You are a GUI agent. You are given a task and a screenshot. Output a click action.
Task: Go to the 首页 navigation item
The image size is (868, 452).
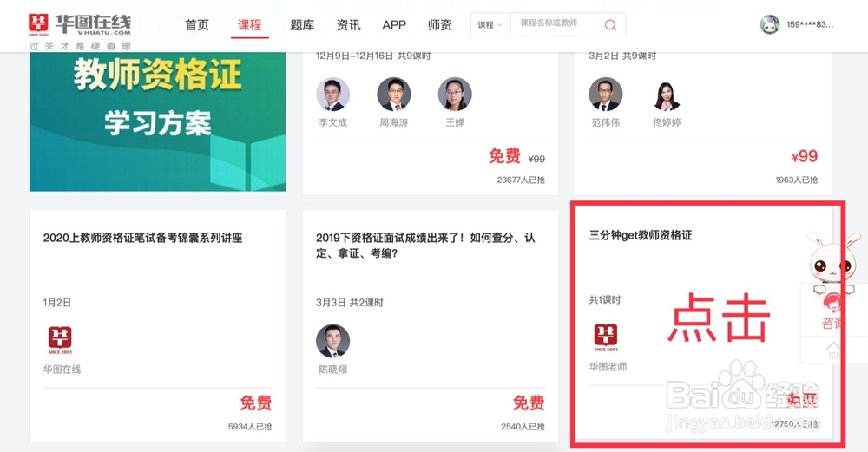pos(196,25)
